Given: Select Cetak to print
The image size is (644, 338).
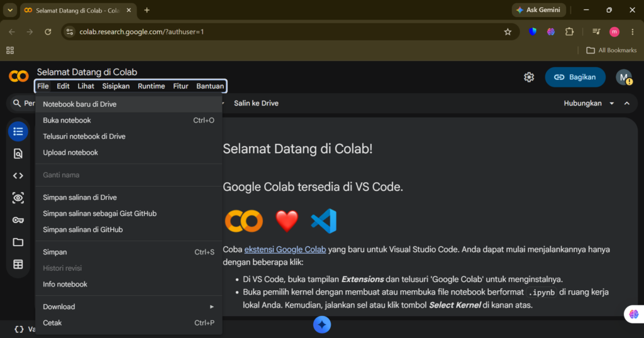Looking at the screenshot, I should pos(128,323).
